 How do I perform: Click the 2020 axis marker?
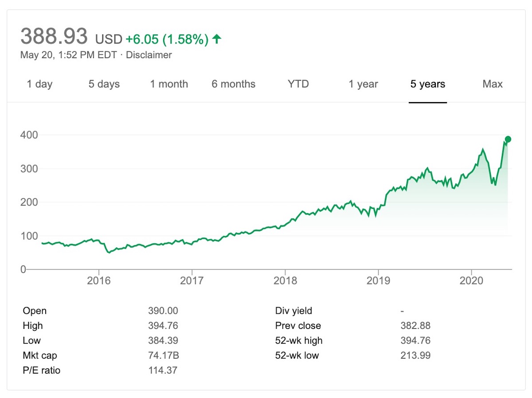(x=471, y=281)
